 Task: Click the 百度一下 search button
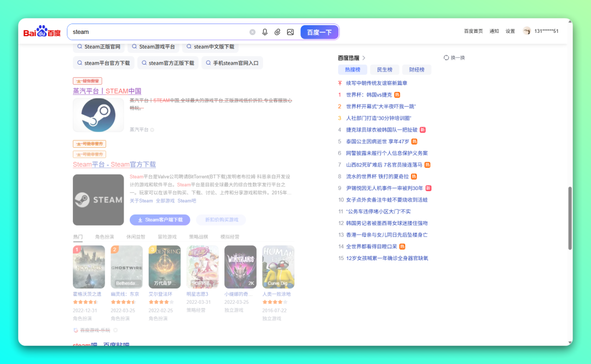(x=319, y=32)
